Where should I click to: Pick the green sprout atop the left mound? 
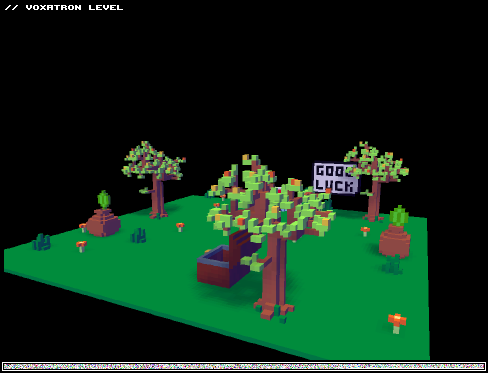tap(104, 200)
